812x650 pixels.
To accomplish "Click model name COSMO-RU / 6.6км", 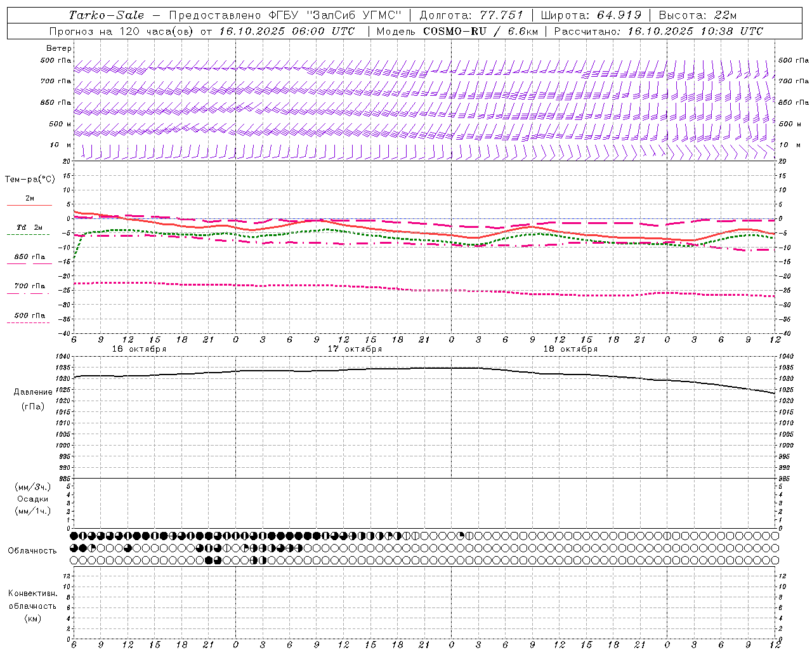I will coord(480,31).
